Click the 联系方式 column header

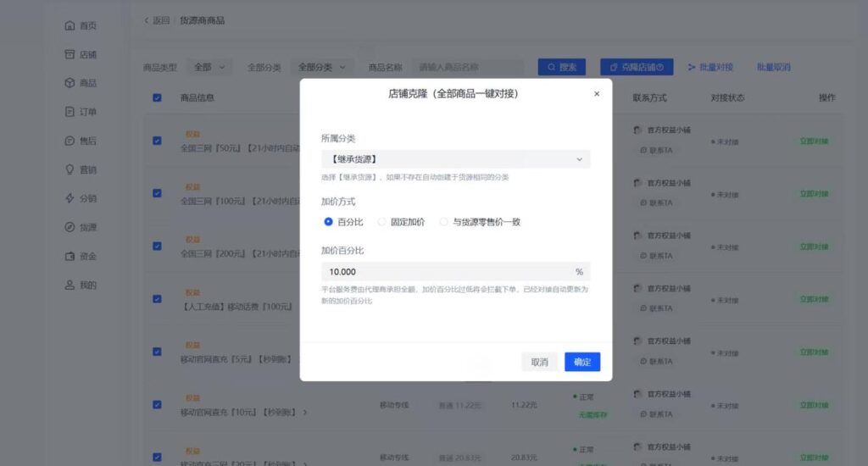pos(649,98)
